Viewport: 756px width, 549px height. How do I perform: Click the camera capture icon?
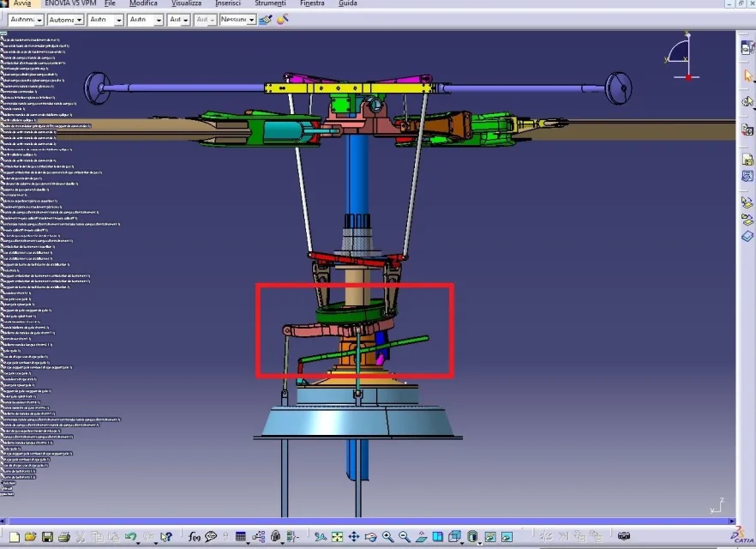point(624,536)
